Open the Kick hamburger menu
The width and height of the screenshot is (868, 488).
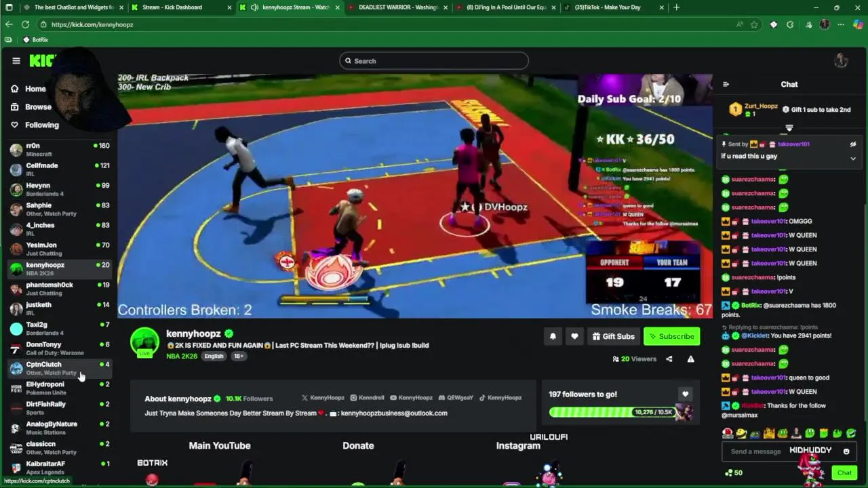click(16, 60)
